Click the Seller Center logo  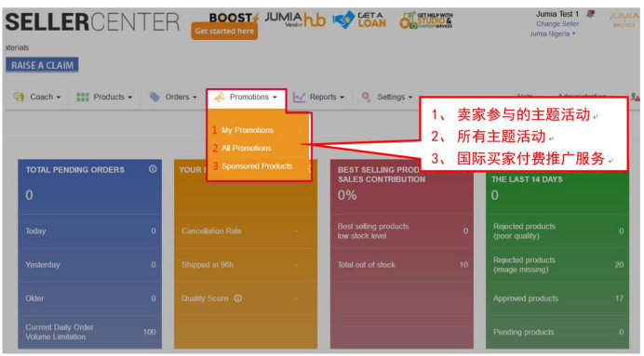(x=92, y=21)
